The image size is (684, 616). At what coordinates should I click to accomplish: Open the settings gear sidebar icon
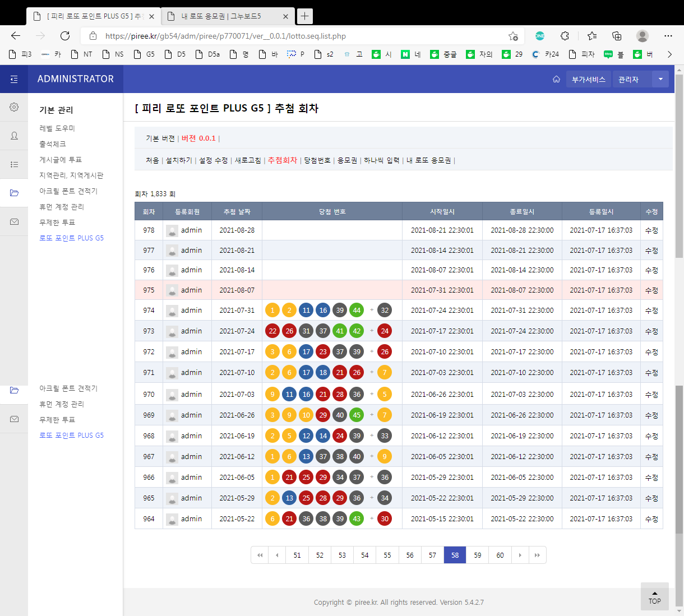pos(14,107)
